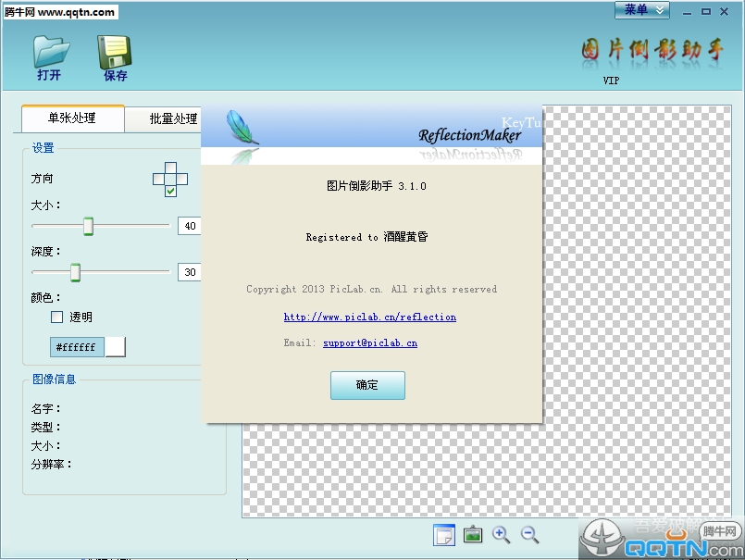
Task: Toggle the checked bottom direction box
Action: [x=170, y=191]
